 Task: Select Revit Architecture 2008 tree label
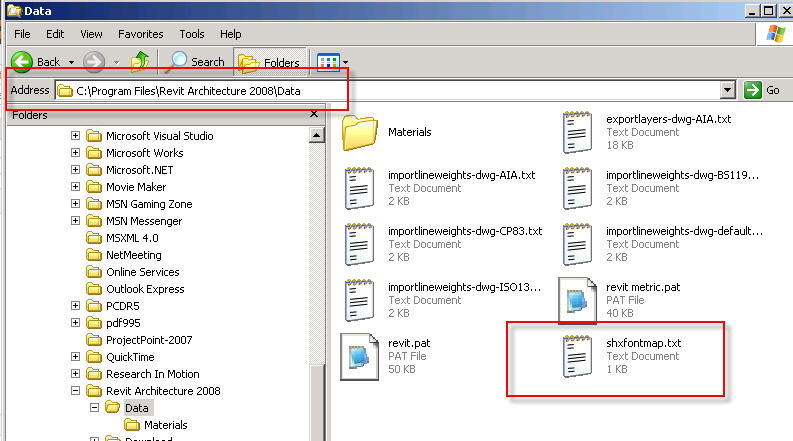163,391
